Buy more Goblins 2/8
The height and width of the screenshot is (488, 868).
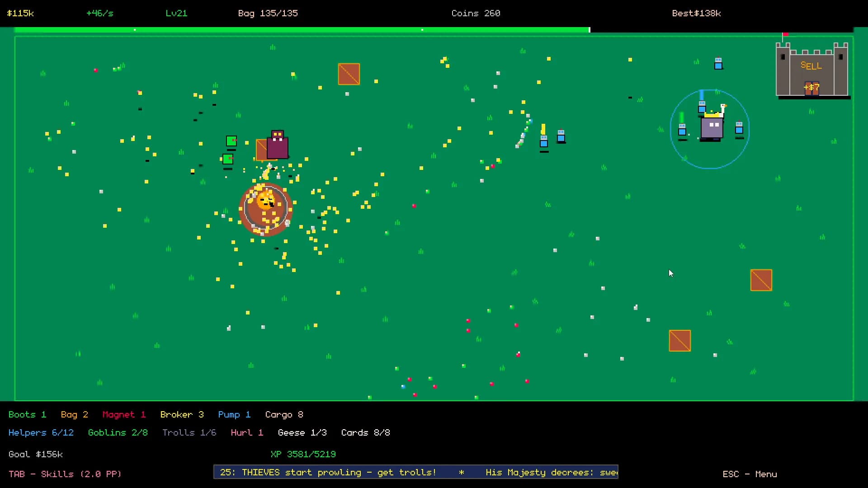pyautogui.click(x=118, y=432)
